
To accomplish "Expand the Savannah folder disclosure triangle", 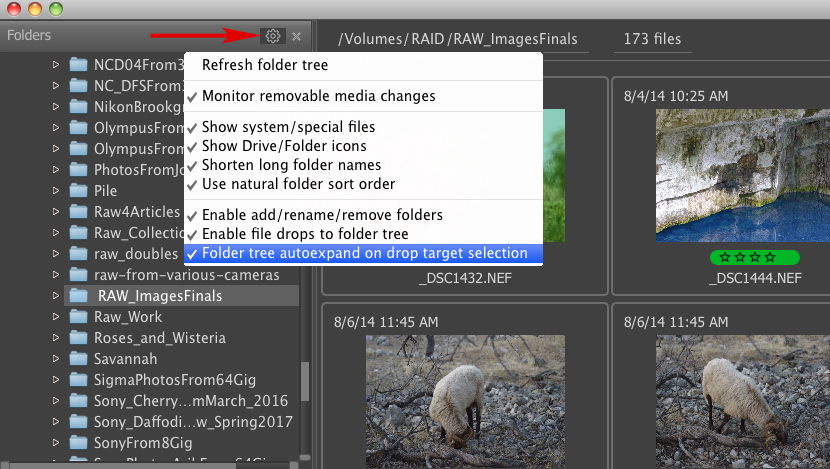I will coord(56,359).
